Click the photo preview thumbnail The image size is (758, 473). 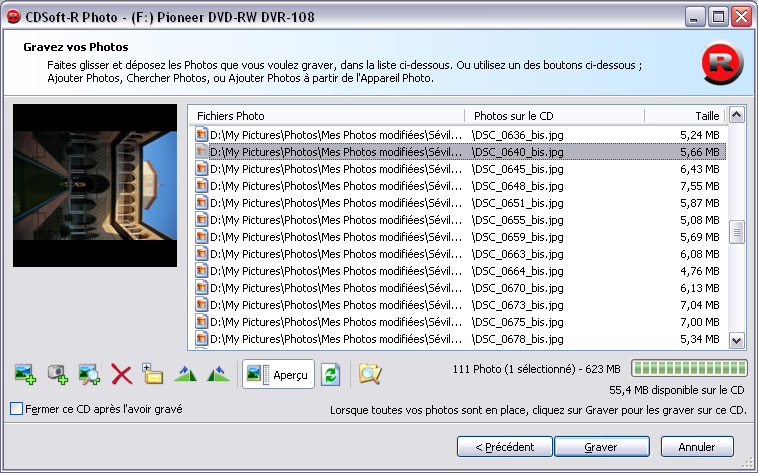point(95,185)
